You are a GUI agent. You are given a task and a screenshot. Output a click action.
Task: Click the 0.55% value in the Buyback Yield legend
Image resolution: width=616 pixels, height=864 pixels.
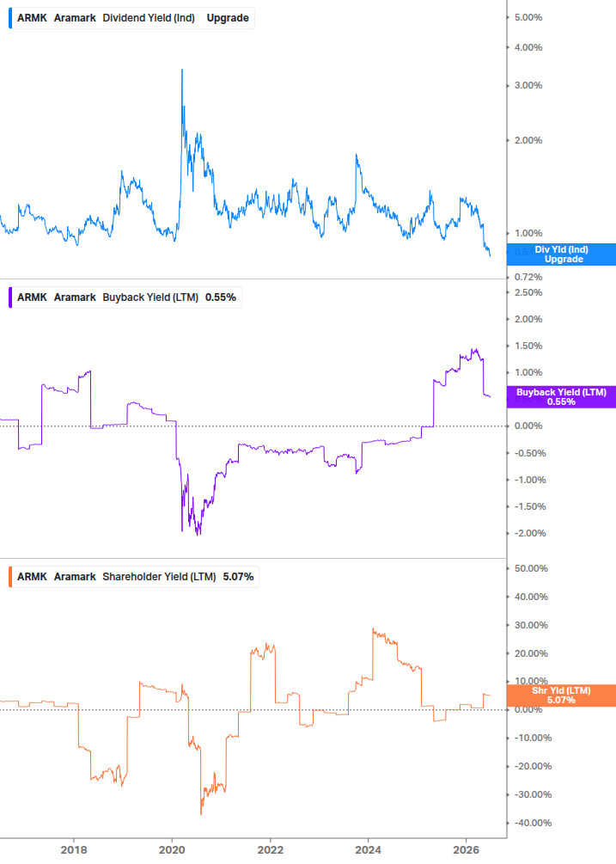(x=220, y=297)
